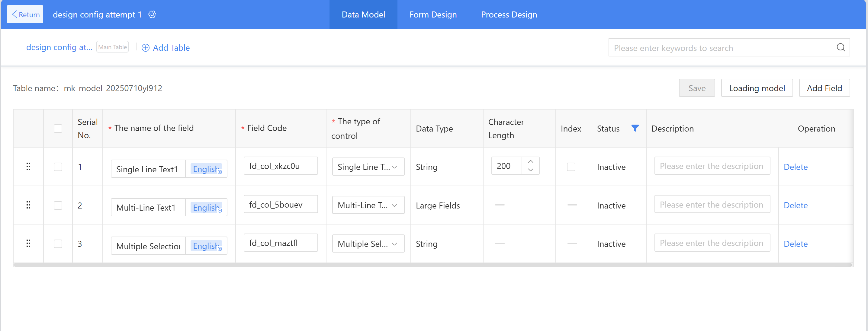Grab the drag handle of row 3
This screenshot has height=331, width=868.
pos(28,243)
